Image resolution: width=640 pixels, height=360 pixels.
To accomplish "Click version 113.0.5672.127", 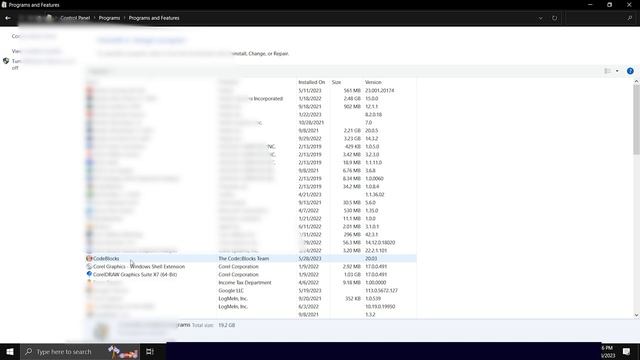I will 381,291.
